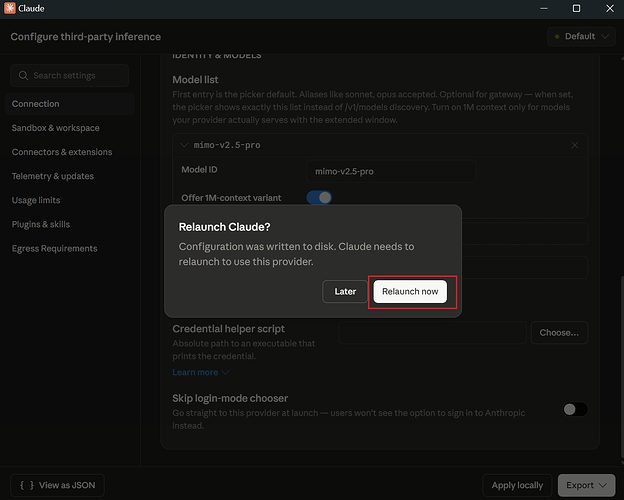The height and width of the screenshot is (500, 624).
Task: Click View as JSON button
Action: (x=57, y=485)
